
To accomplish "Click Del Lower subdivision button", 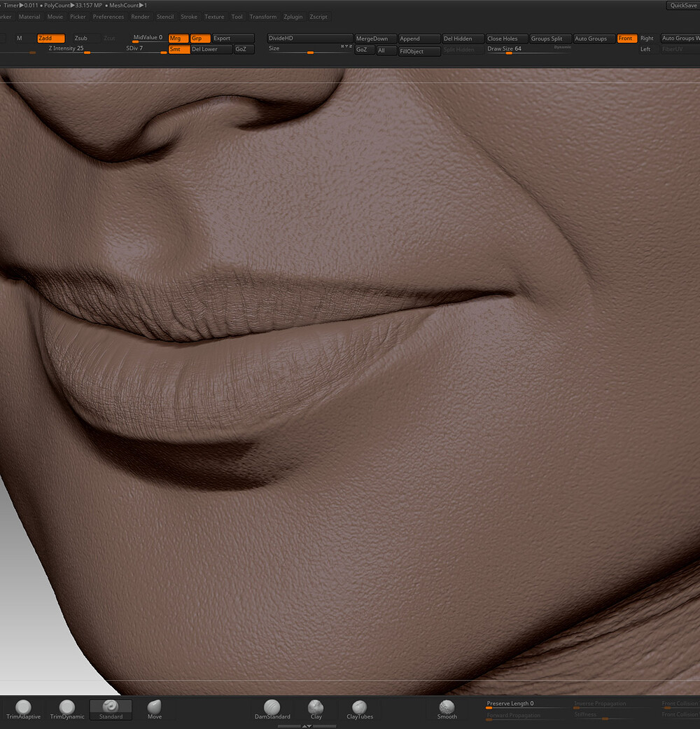I will coord(211,49).
